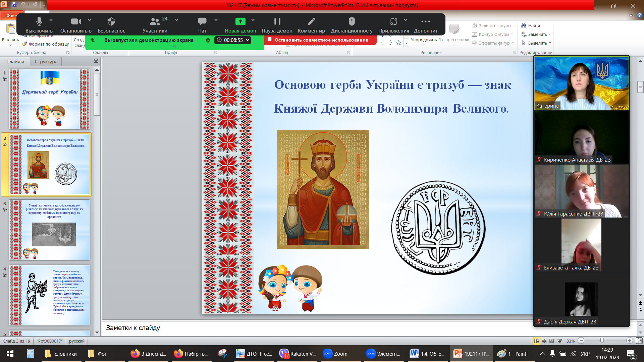Expand microphone audio options arrow
The height and width of the screenshot is (362, 644).
point(51,20)
